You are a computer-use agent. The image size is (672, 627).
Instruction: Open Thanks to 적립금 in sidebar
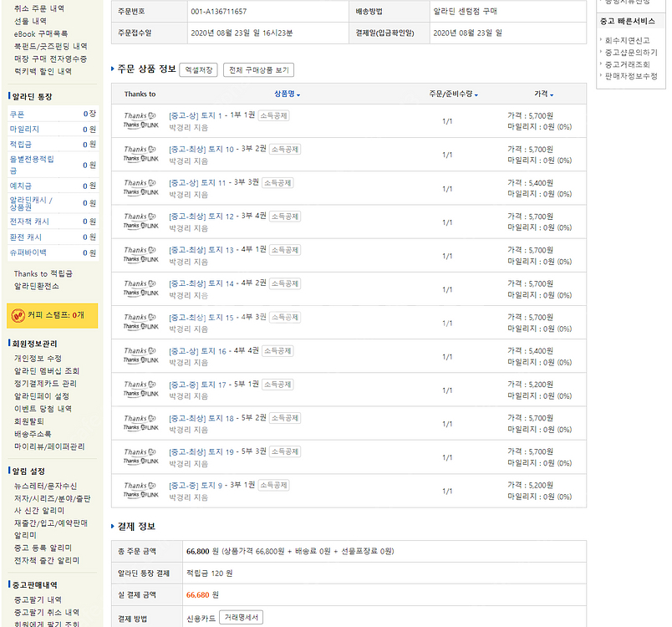tap(43, 273)
